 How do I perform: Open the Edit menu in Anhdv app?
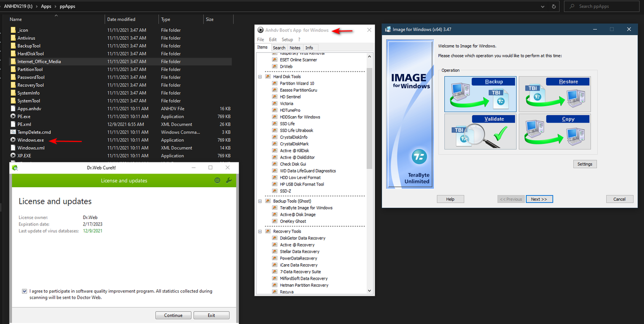click(x=273, y=39)
